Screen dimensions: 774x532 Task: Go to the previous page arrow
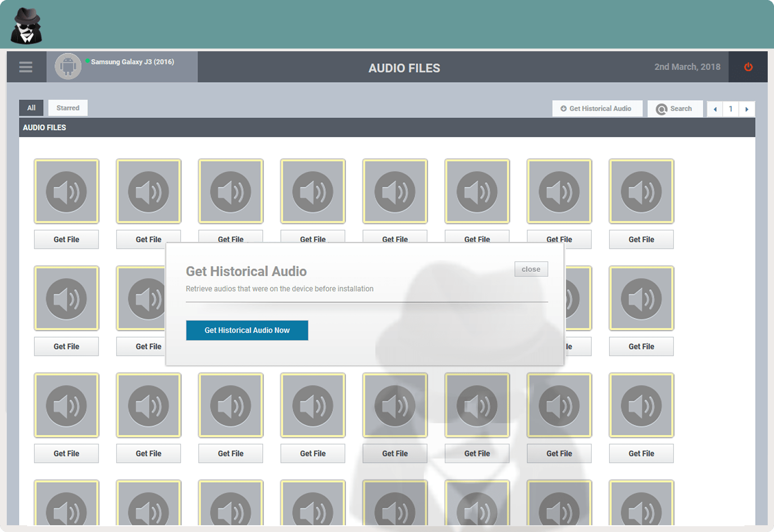pyautogui.click(x=714, y=109)
